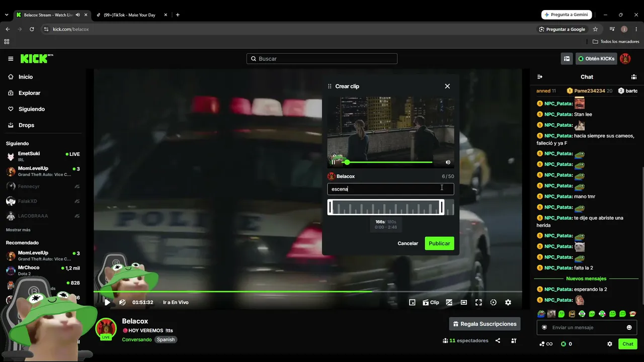Click the clip trim end handle
The image size is (644, 362).
(442, 207)
